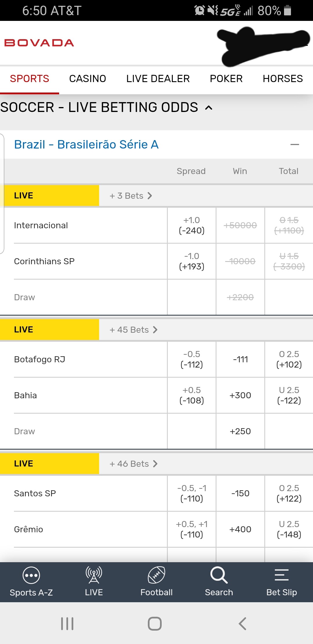Expand +46 Bets for Santos match
The width and height of the screenshot is (313, 644).
click(133, 464)
